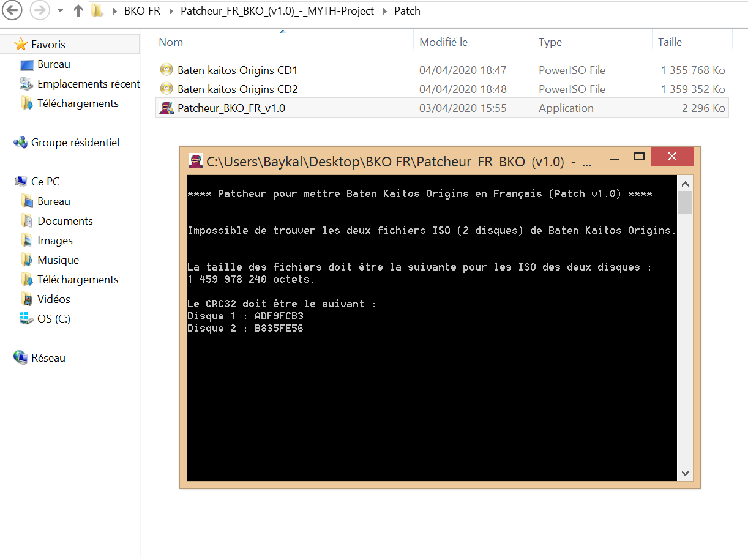This screenshot has width=748, height=560.
Task: Click the size 1 359 352 Ko
Action: point(693,89)
